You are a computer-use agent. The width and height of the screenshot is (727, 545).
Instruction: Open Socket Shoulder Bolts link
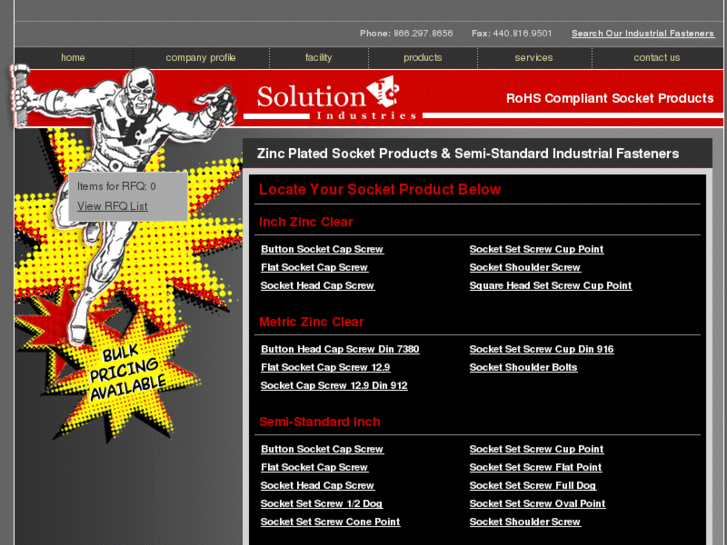point(523,367)
